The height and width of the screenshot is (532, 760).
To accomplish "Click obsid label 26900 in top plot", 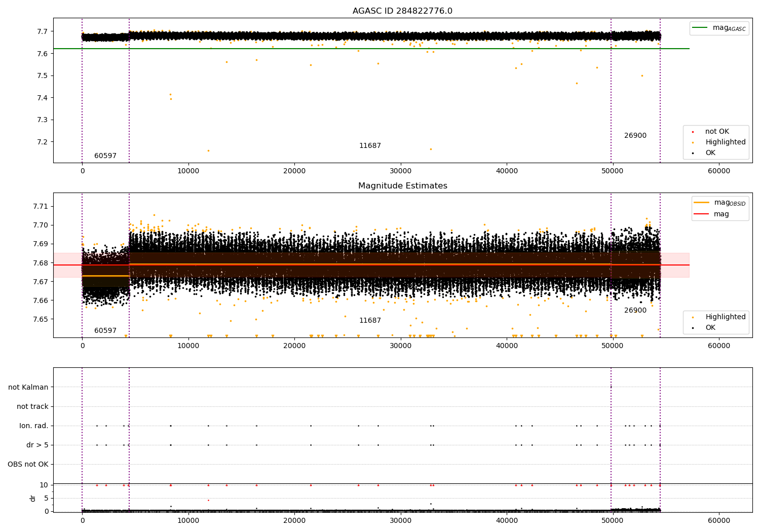I will (635, 136).
